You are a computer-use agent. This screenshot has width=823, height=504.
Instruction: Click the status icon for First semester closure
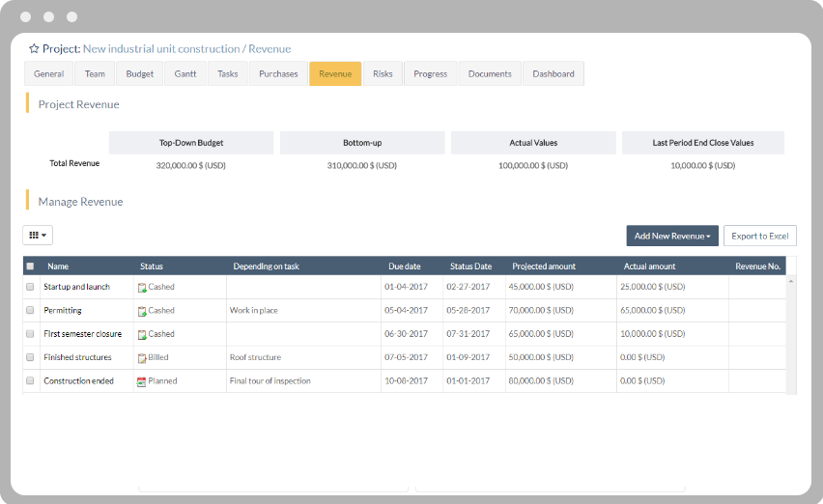point(142,334)
